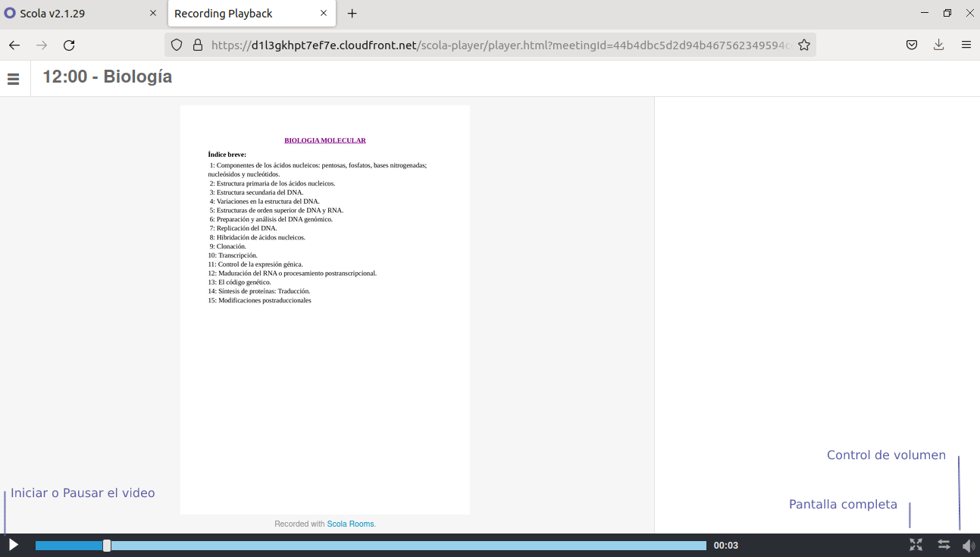The image size is (980, 557).
Task: Select the Recording Playback tab
Action: 235,14
